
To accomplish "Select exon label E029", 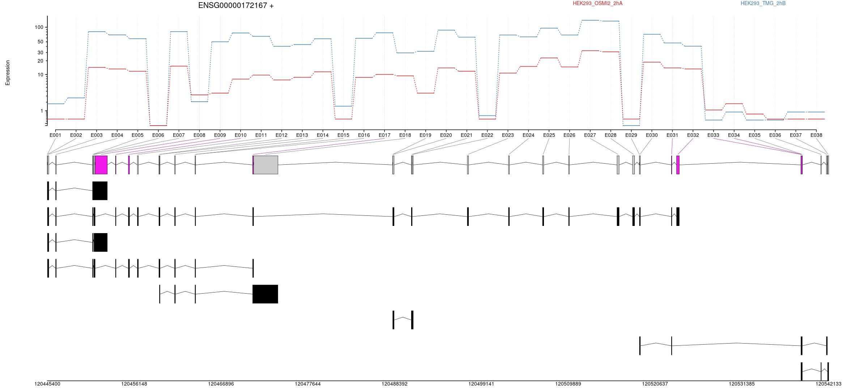I will click(x=631, y=135).
